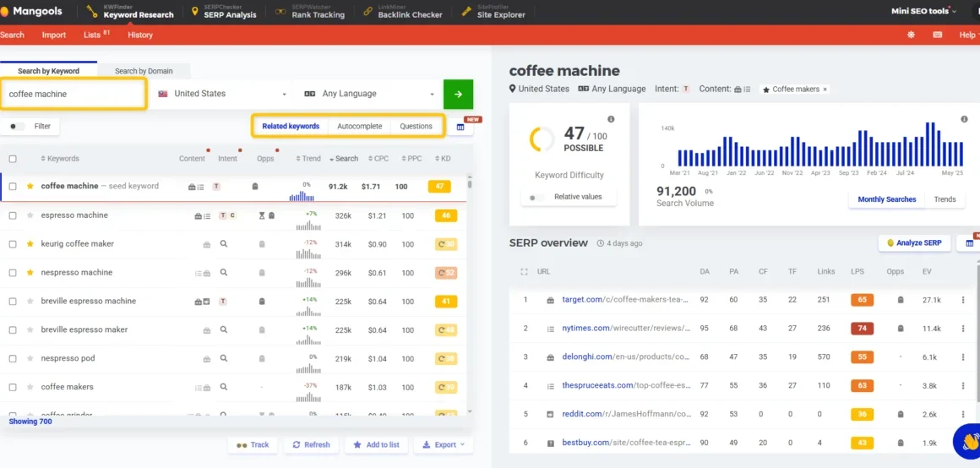Open the History menu item
The image size is (980, 468).
(x=140, y=35)
